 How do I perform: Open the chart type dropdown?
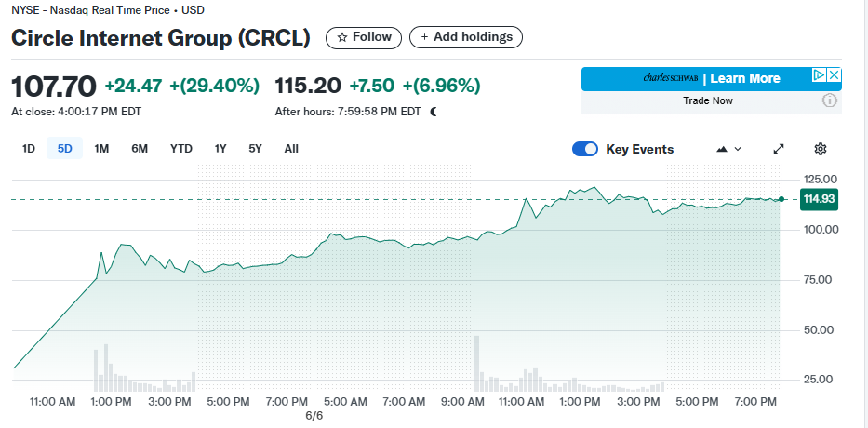tap(729, 149)
